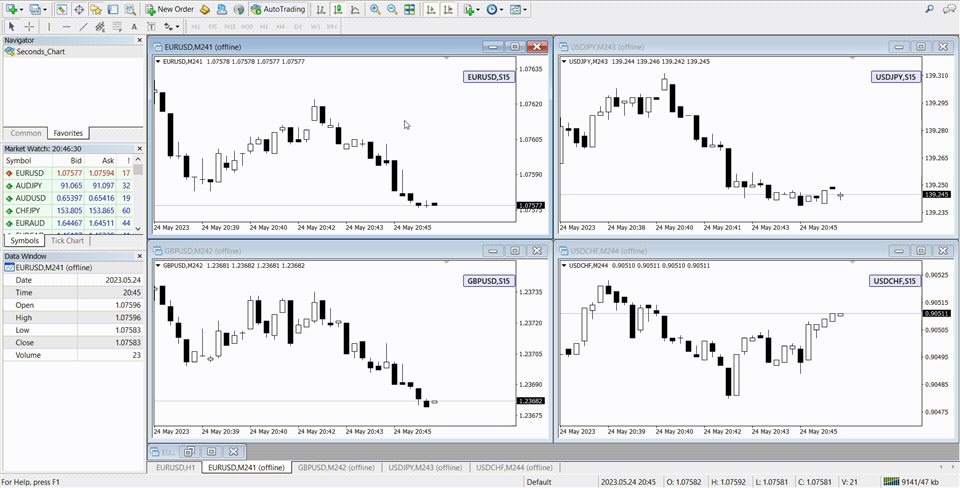Select the text label tool
Viewport: 960px width, 488px height.
151,26
